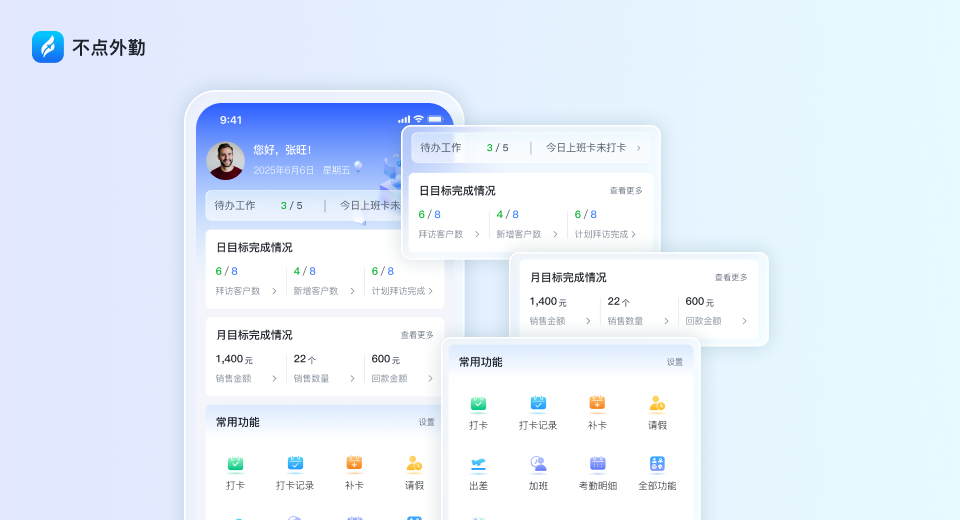Tap 待办工作 3/5 in floating card
This screenshot has height=520, width=960.
pyautogui.click(x=464, y=148)
